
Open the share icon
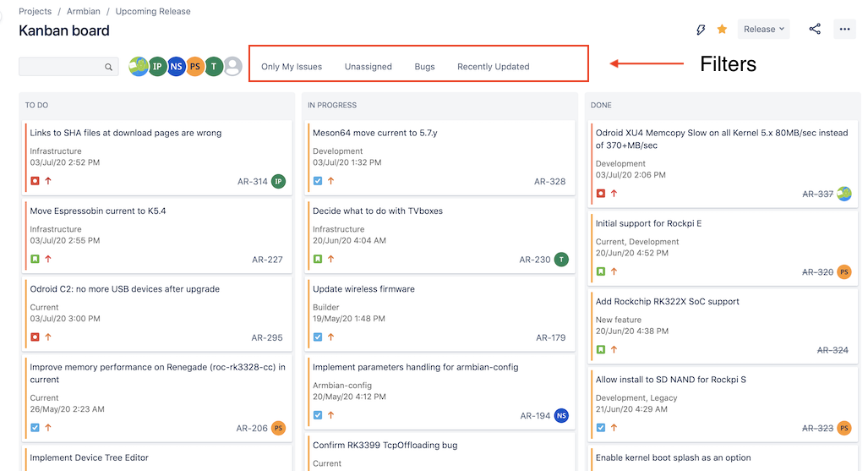coord(815,29)
